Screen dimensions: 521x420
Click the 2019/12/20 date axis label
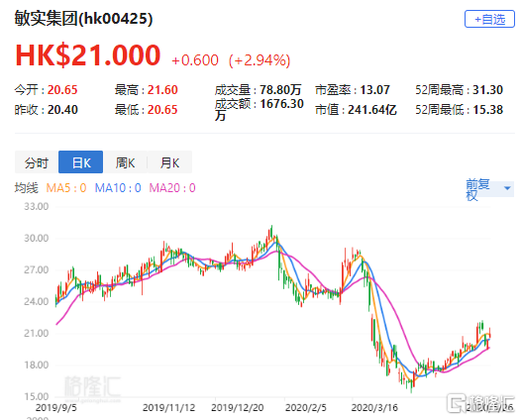tap(238, 408)
